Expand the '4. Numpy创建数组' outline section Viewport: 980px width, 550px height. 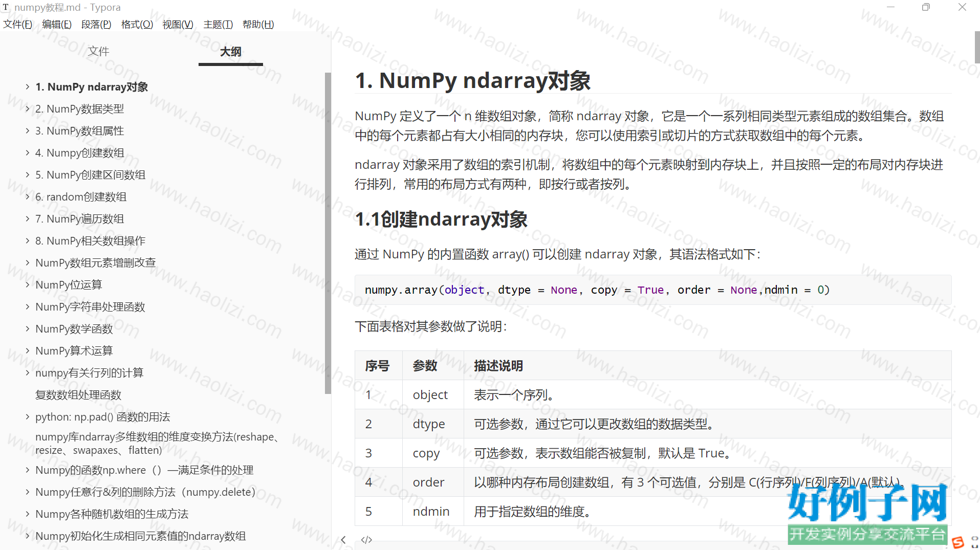click(x=28, y=153)
